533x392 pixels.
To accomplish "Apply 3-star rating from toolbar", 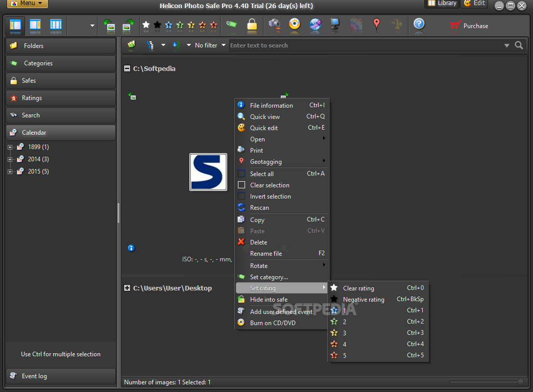I will coord(191,25).
